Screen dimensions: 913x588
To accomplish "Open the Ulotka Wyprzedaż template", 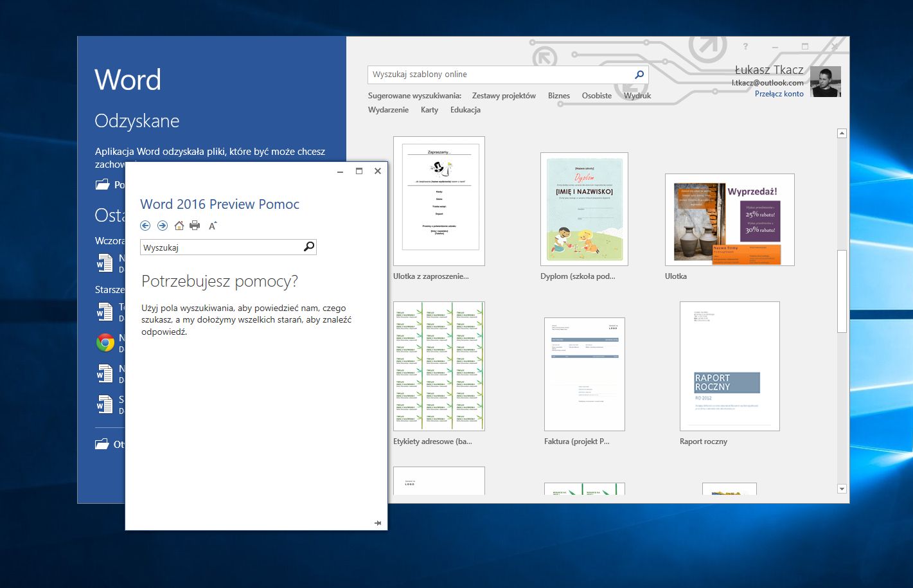I will tap(730, 220).
